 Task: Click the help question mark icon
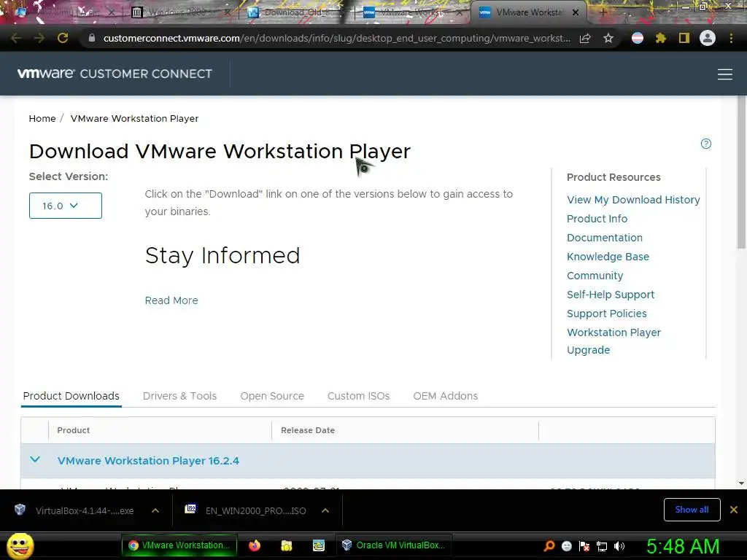[706, 144]
